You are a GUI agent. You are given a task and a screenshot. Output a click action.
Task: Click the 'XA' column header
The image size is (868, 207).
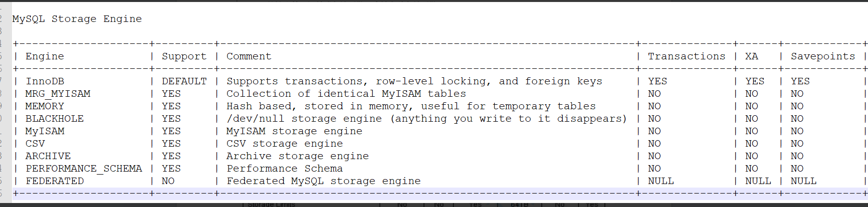[x=751, y=56]
